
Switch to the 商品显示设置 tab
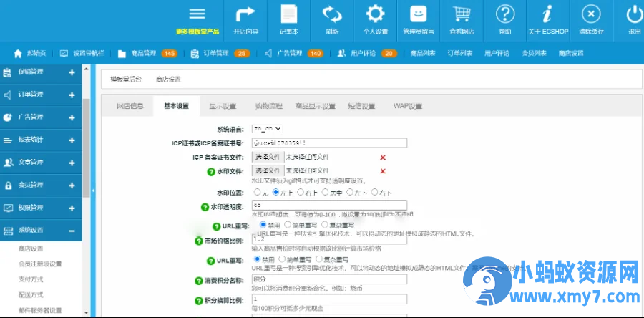pyautogui.click(x=315, y=107)
